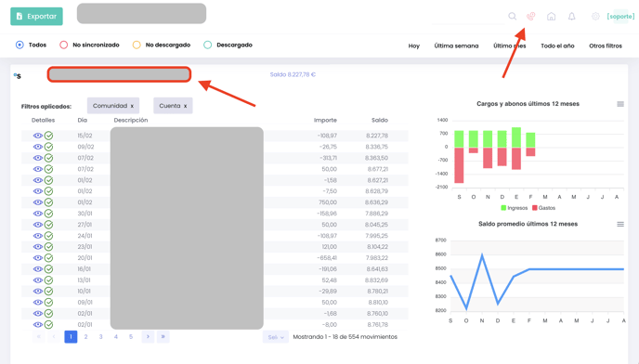Select the No sincronizado radio option
Image resolution: width=639 pixels, height=364 pixels.
click(63, 45)
